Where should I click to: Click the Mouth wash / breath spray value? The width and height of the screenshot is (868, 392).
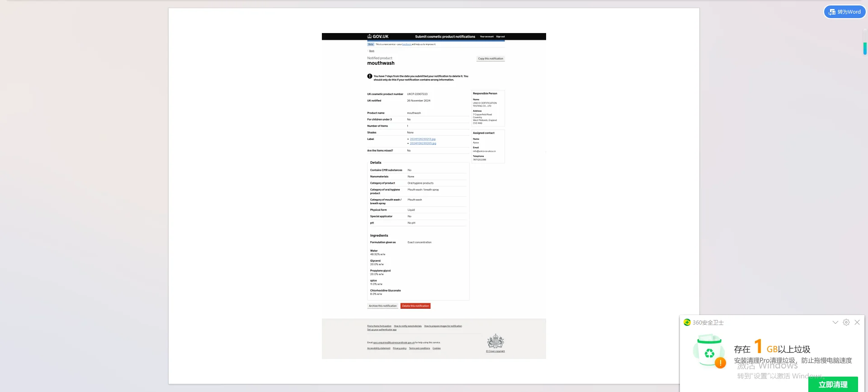[x=423, y=190]
